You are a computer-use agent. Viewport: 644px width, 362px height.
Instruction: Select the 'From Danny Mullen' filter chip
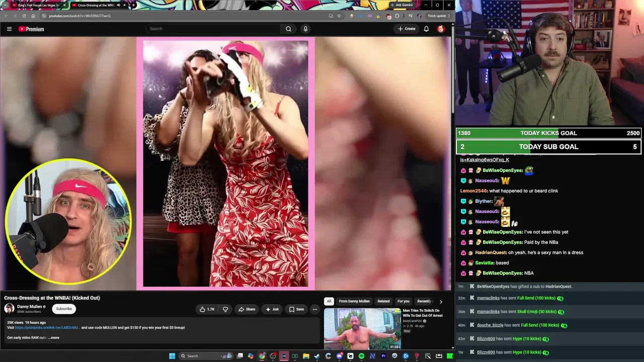coord(354,301)
